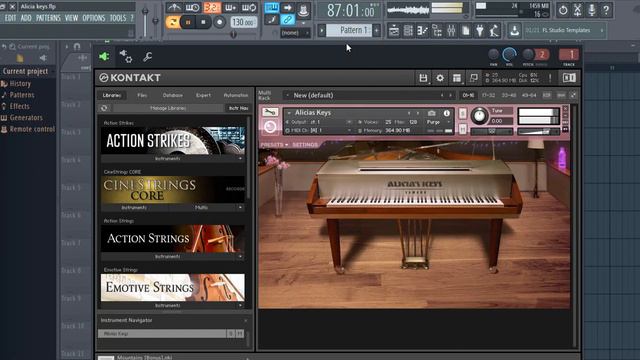Open the OPTIONS menu

coord(93,18)
